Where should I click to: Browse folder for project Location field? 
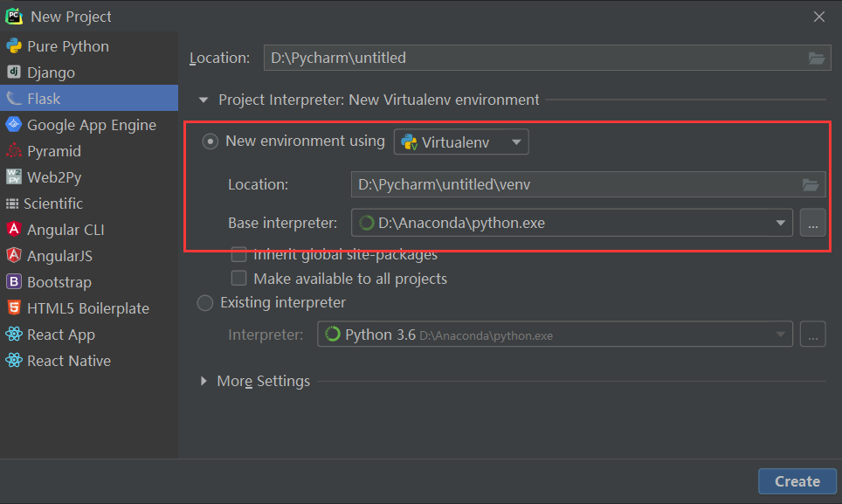816,58
